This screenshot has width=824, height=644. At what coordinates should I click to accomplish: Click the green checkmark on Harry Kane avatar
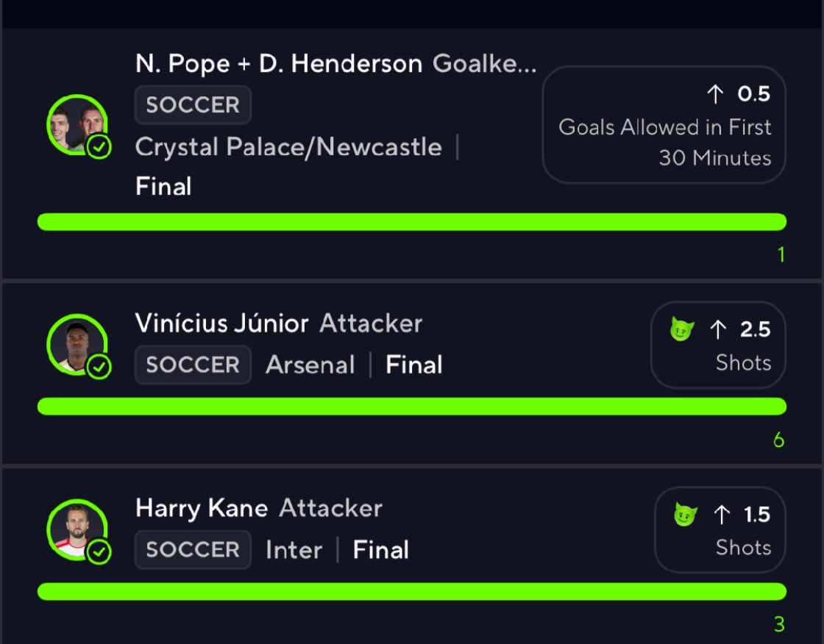tap(99, 551)
